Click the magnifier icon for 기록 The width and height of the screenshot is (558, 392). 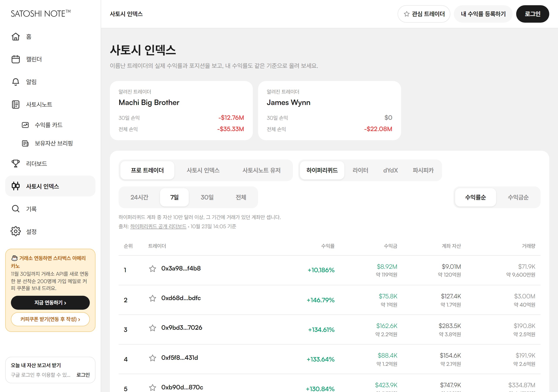coord(16,209)
